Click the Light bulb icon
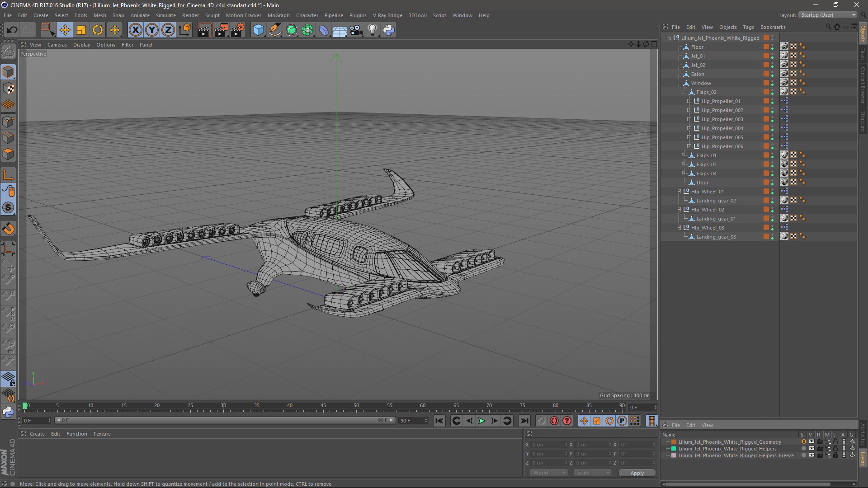The width and height of the screenshot is (868, 488). point(373,30)
